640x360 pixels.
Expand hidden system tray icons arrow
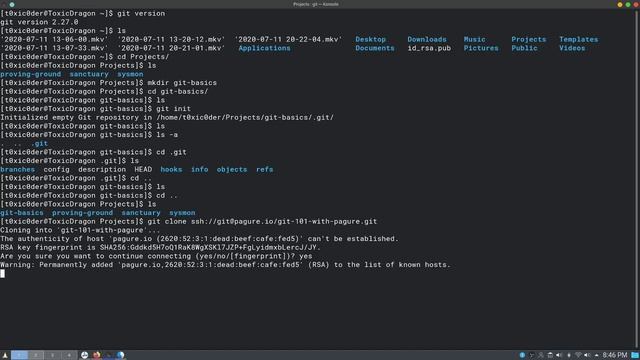pyautogui.click(x=597, y=356)
